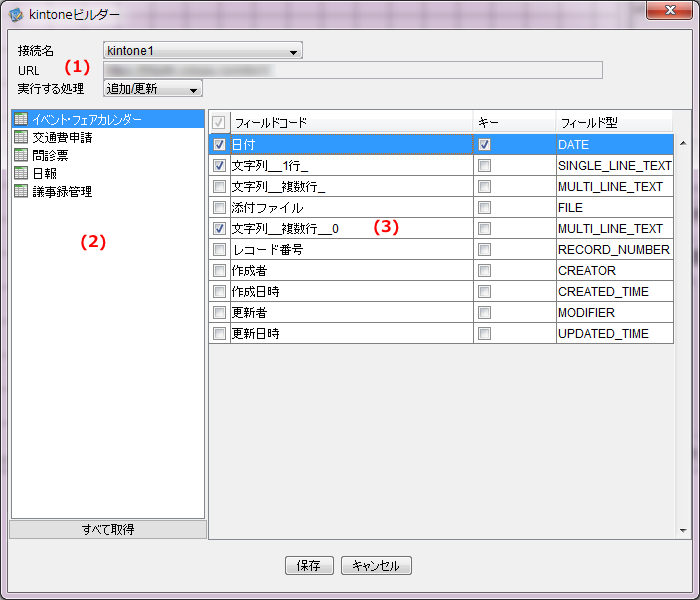Click the UPDATED_TIME field type cell
700x600 pixels.
pos(615,333)
